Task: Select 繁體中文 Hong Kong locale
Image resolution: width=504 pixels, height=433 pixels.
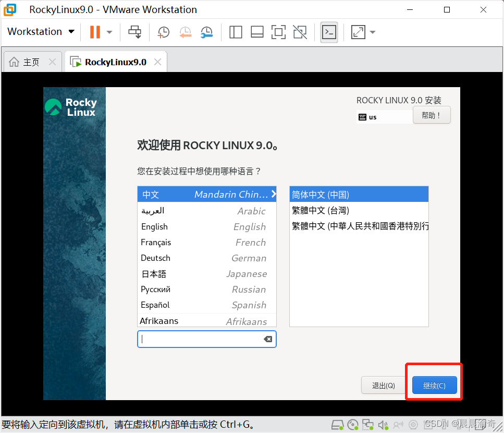Action: tap(359, 226)
